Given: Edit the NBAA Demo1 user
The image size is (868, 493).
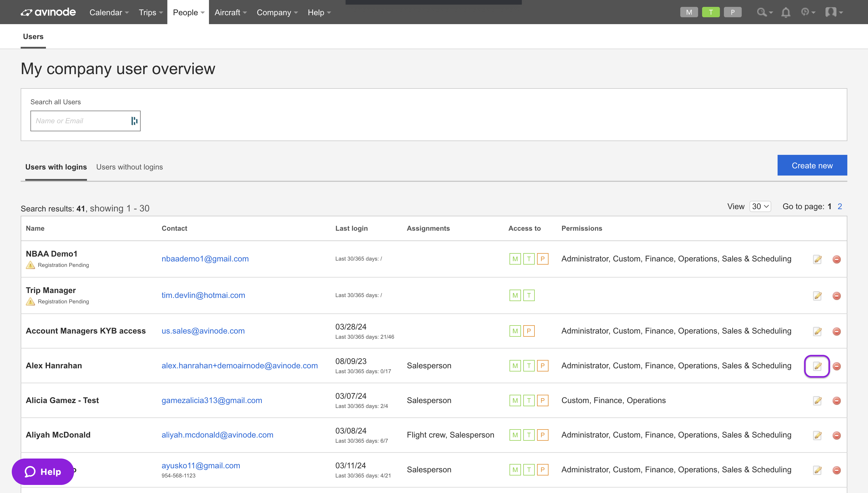Looking at the screenshot, I should 817,259.
